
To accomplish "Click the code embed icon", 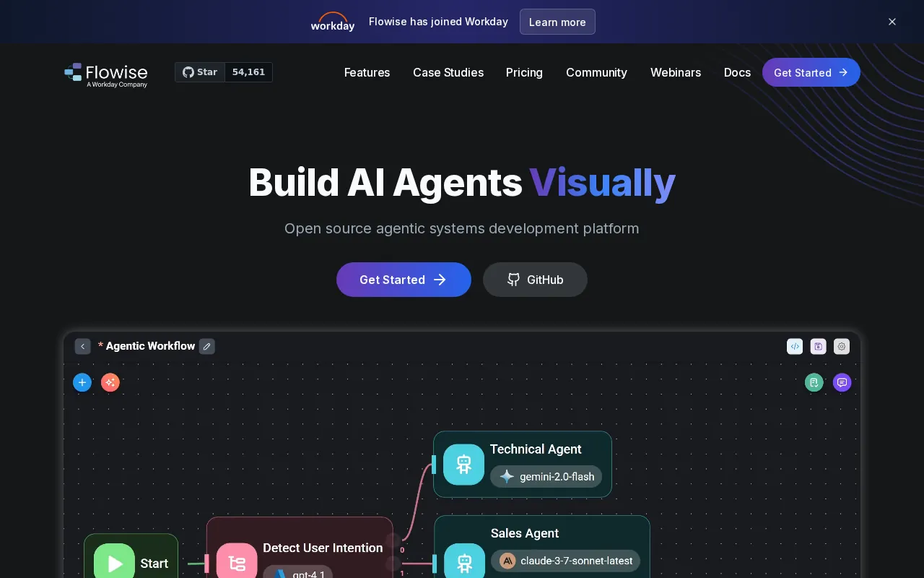I will [795, 346].
